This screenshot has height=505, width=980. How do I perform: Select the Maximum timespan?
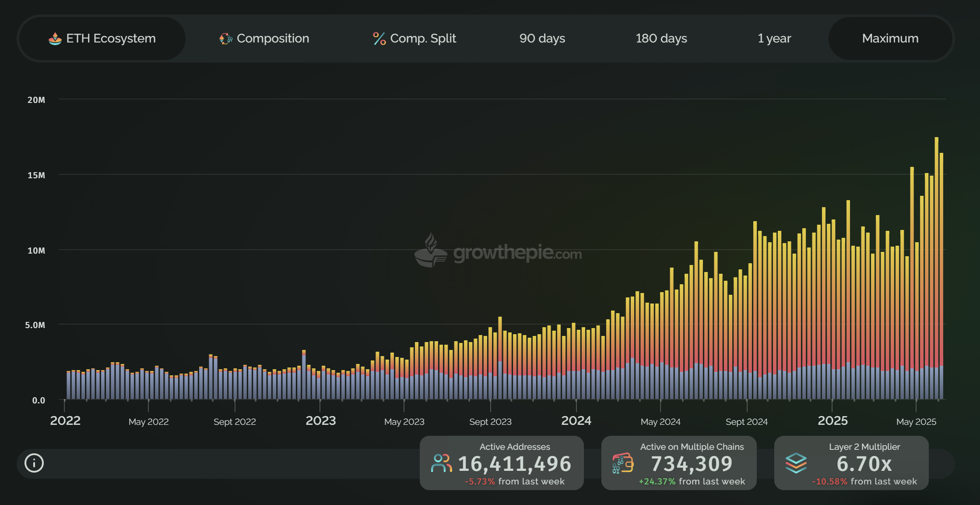coord(890,39)
